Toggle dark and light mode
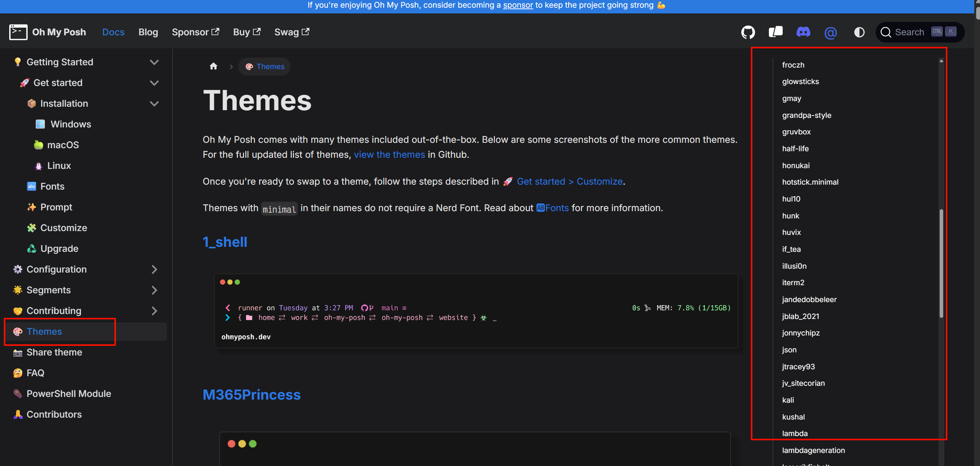The image size is (980, 466). point(859,32)
